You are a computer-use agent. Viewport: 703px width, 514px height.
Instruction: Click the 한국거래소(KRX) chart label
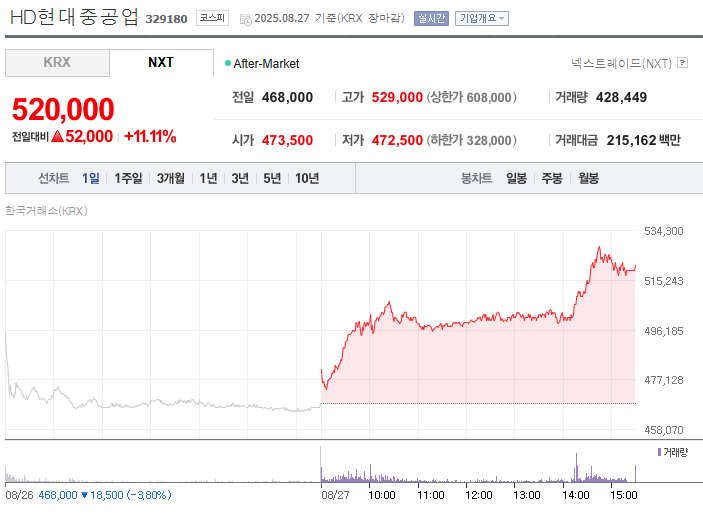click(46, 211)
